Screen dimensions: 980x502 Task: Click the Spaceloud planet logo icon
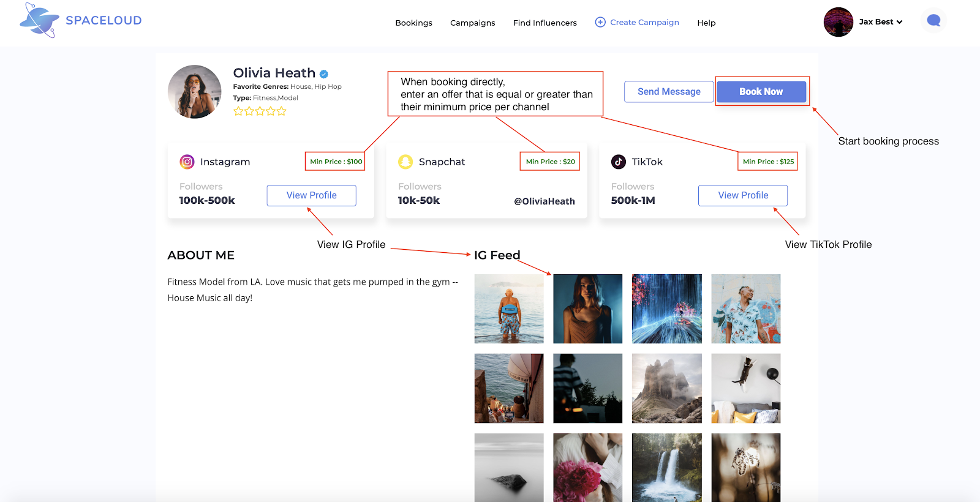[x=40, y=20]
